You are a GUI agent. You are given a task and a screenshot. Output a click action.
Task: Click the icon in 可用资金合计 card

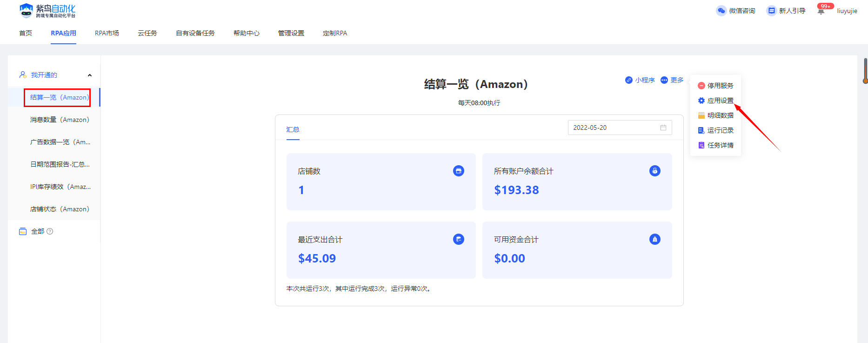click(x=655, y=239)
